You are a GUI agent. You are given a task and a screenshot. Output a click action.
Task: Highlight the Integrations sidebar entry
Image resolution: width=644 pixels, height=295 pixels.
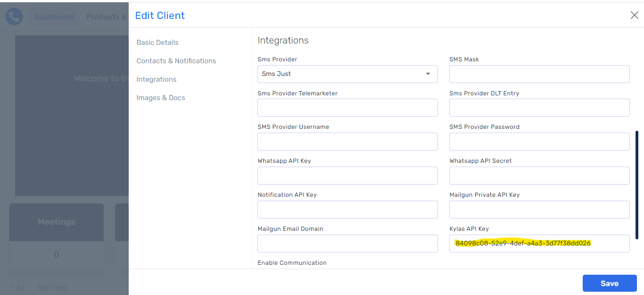[x=156, y=79]
